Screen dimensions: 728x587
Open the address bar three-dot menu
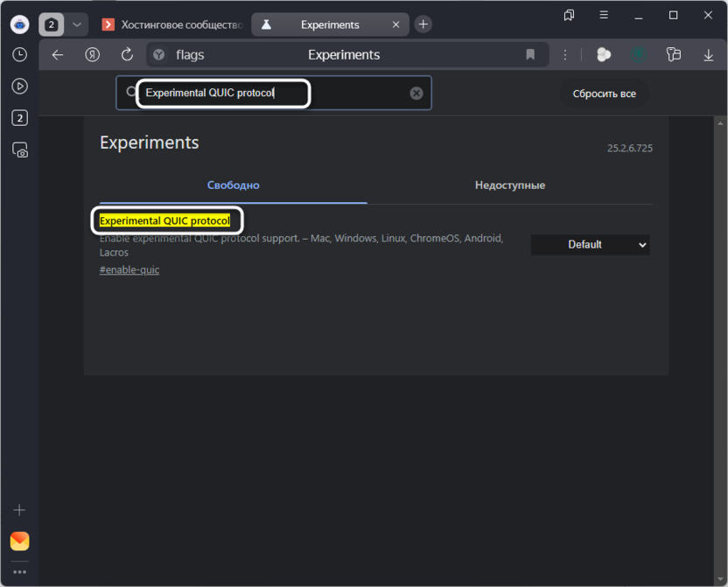click(565, 55)
